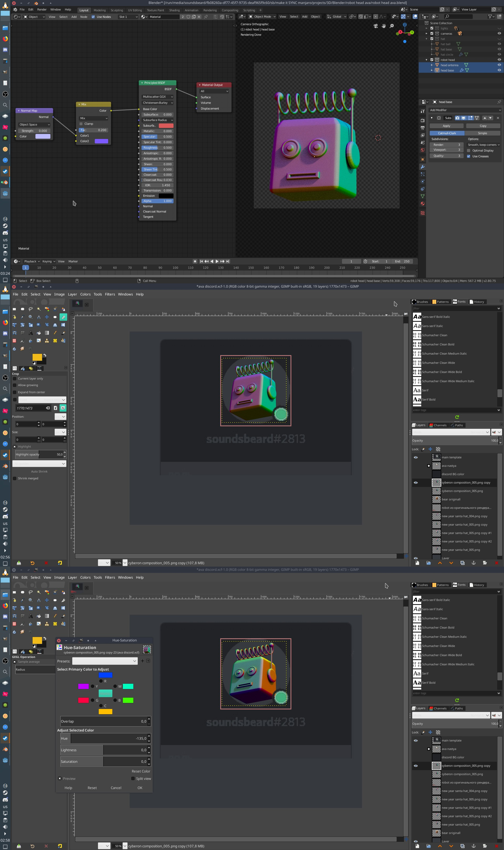
Task: Click the pin icon beside head base
Action: [x=499, y=102]
